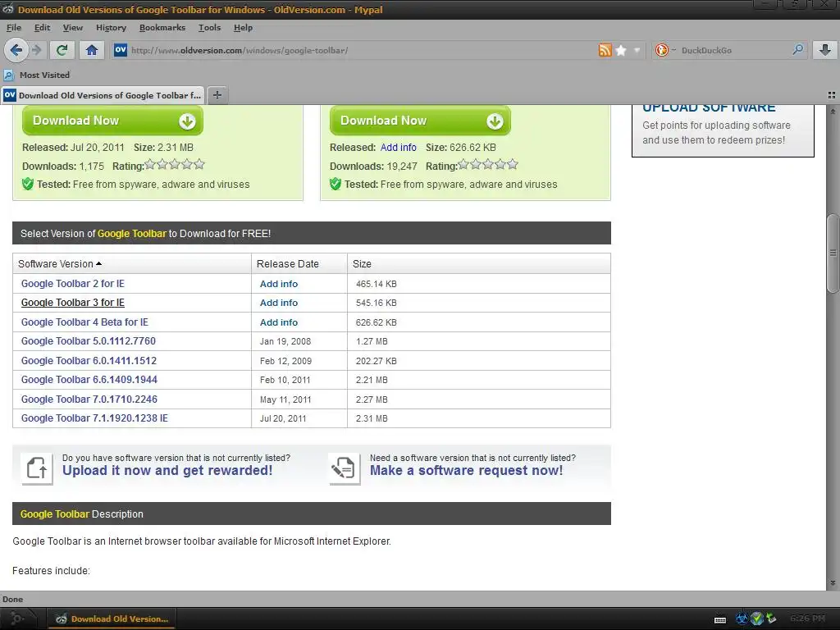Click the scrollbar down arrow

click(x=833, y=583)
